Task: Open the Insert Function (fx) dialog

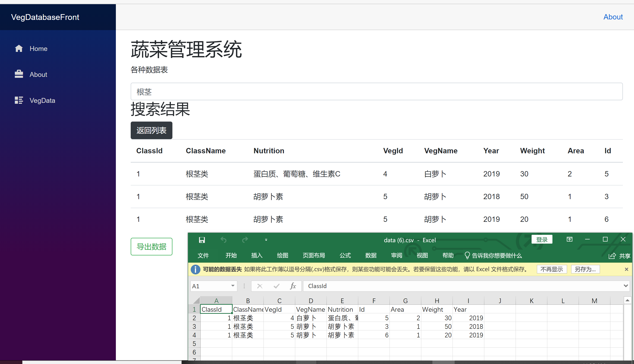Action: click(x=293, y=286)
